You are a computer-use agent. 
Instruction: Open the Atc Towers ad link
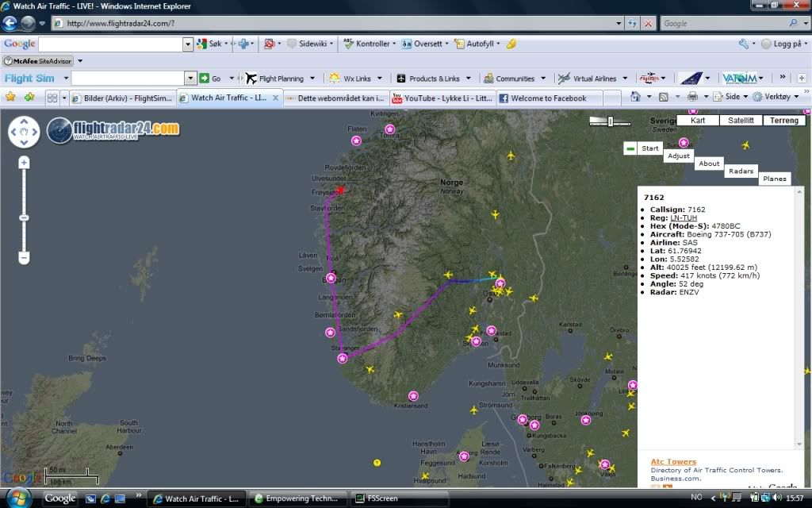click(673, 461)
